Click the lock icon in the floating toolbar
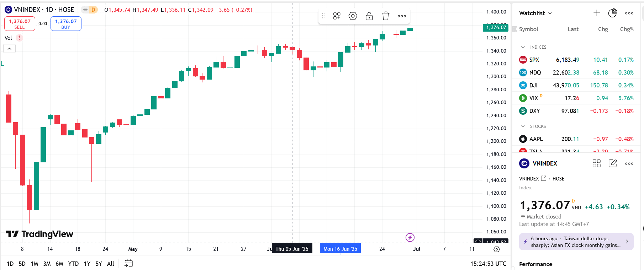 (369, 16)
